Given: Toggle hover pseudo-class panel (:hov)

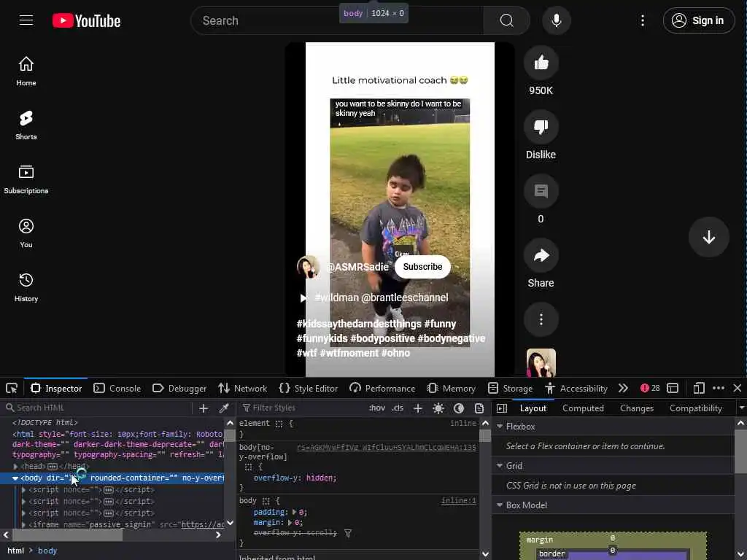Looking at the screenshot, I should coord(377,408).
